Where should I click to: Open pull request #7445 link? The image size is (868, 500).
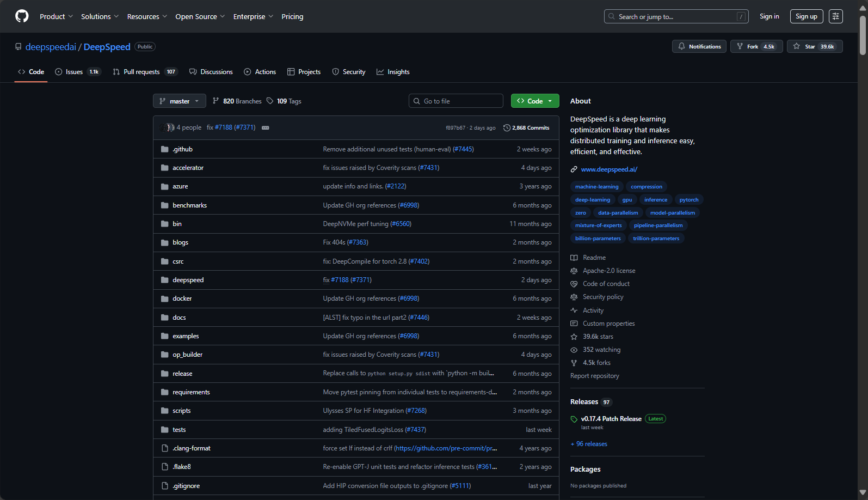pyautogui.click(x=463, y=149)
